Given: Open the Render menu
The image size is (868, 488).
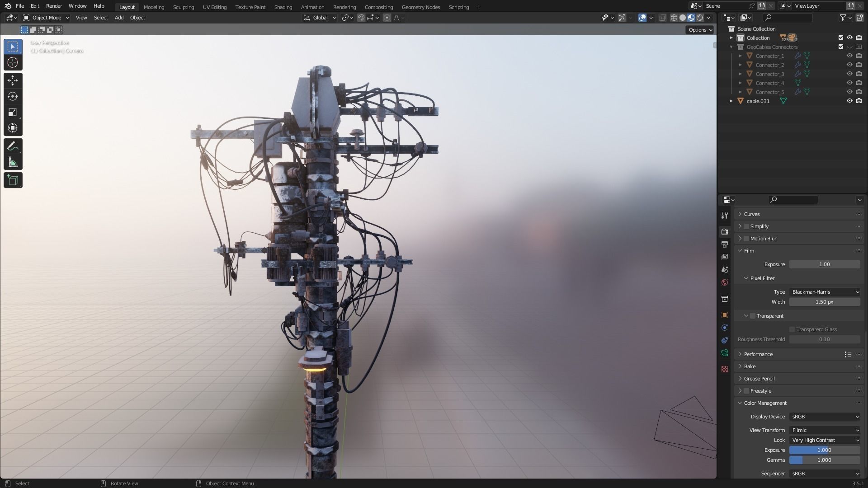Looking at the screenshot, I should tap(54, 6).
